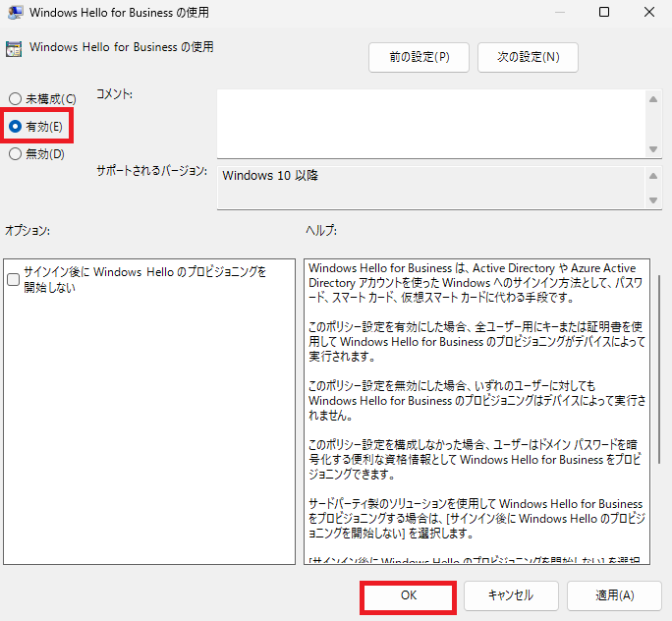
Task: Go to 次の設定(N)
Action: pos(528,57)
